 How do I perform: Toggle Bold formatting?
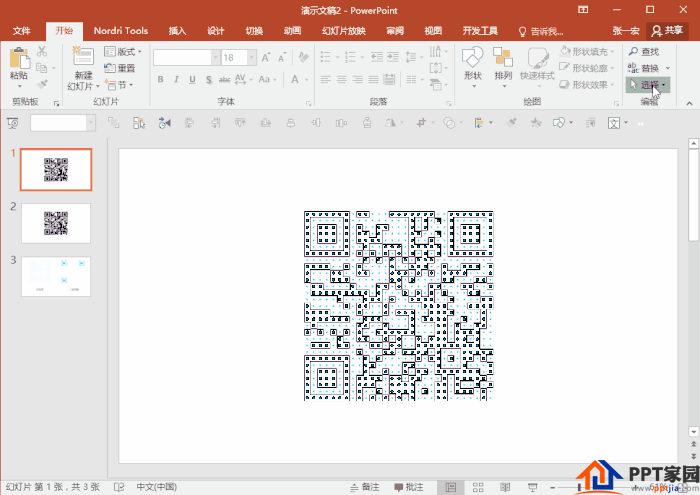pos(161,79)
